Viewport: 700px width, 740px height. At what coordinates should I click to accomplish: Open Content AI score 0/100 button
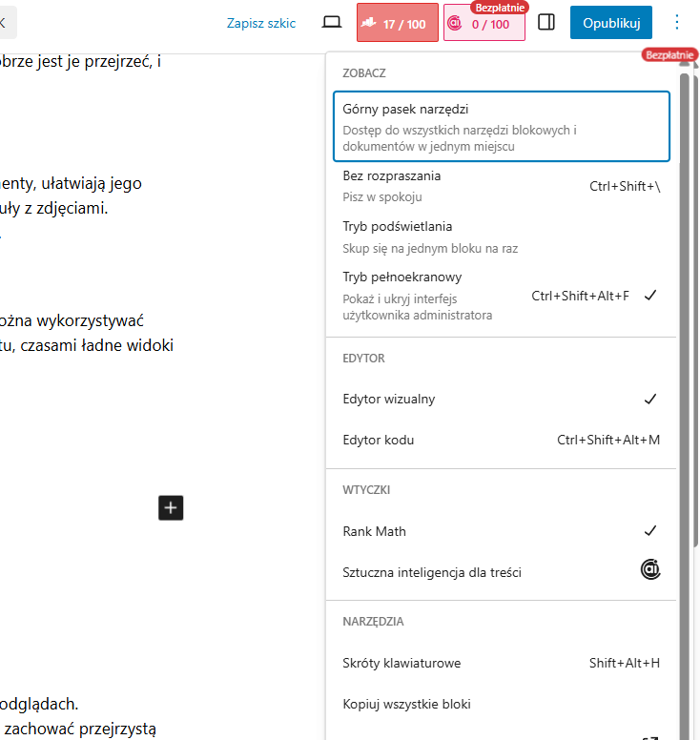click(484, 24)
